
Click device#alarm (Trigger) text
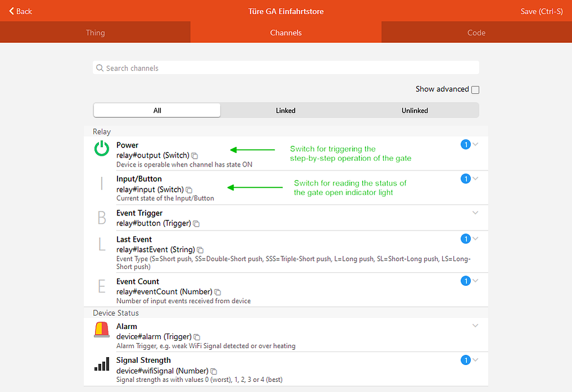[x=154, y=336]
